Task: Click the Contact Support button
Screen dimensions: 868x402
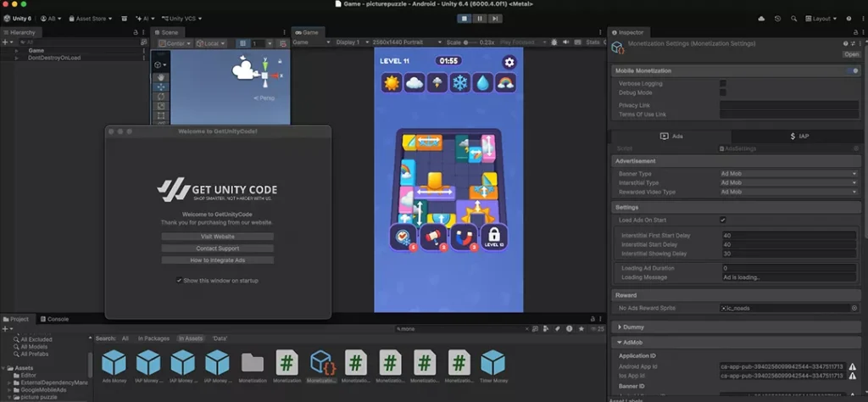Action: 217,248
